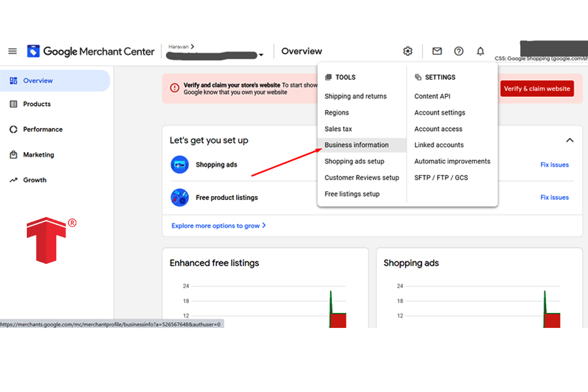
Task: Open the settings gear icon
Action: 408,51
